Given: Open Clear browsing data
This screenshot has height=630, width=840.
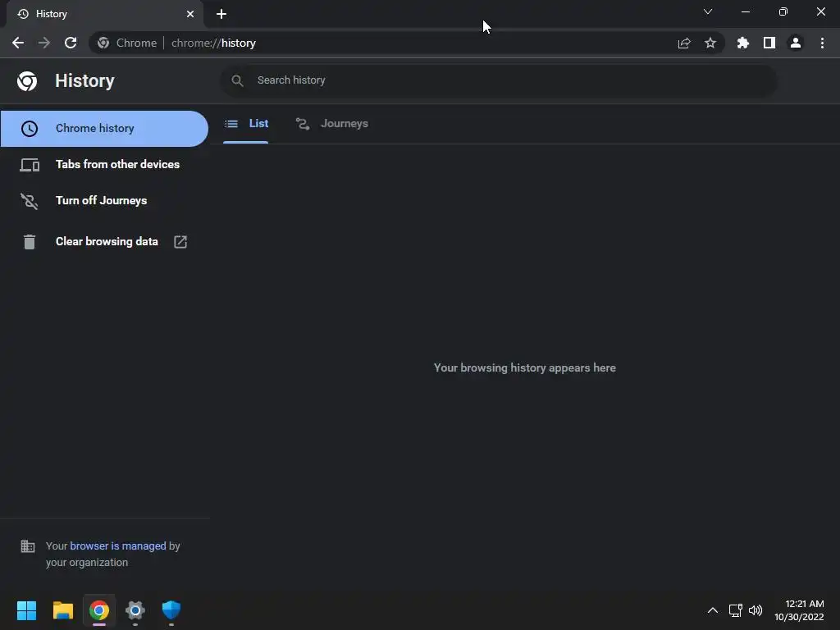Looking at the screenshot, I should tap(104, 242).
